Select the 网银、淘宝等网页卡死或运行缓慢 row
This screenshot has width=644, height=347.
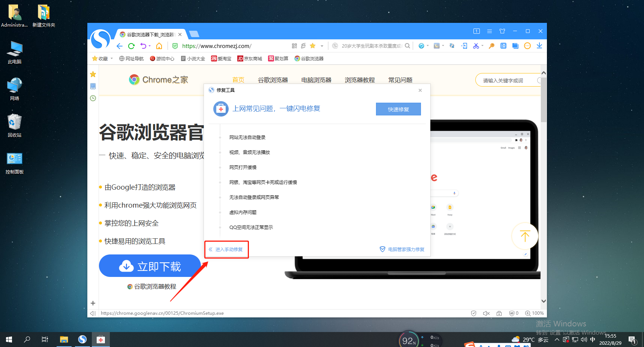pos(263,182)
